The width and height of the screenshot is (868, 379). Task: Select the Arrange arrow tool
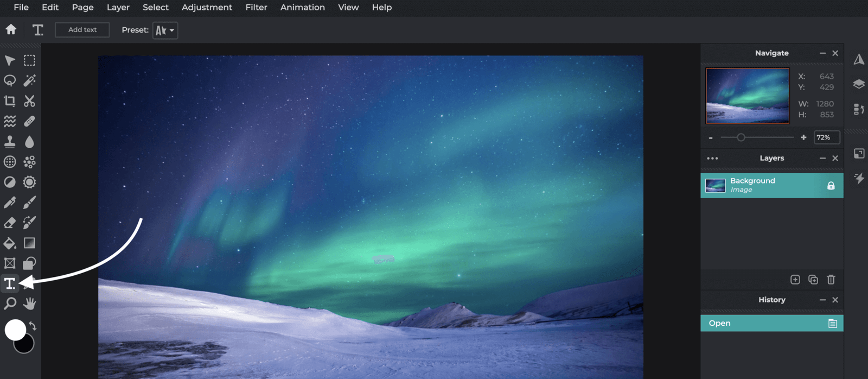coord(10,60)
